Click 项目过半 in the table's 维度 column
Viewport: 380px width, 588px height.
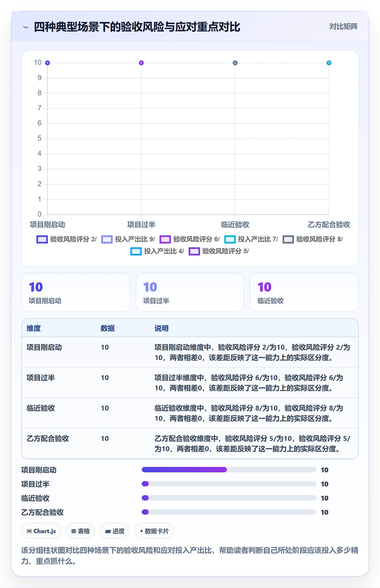41,378
